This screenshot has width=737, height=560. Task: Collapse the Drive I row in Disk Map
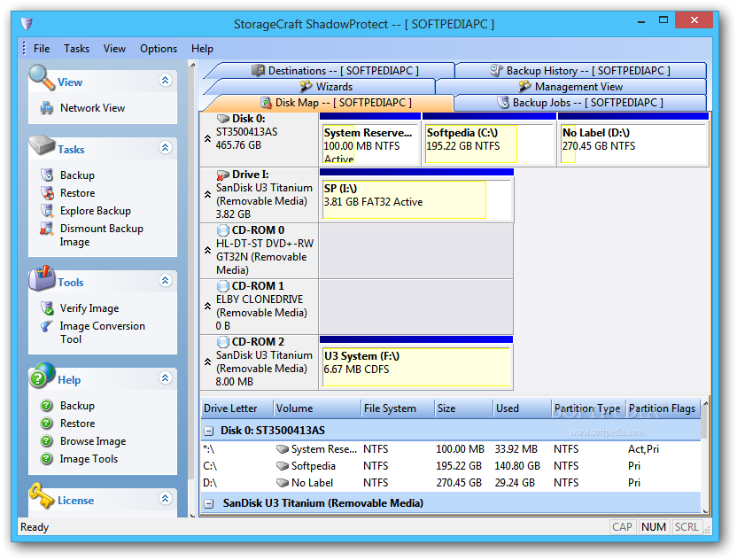click(207, 194)
